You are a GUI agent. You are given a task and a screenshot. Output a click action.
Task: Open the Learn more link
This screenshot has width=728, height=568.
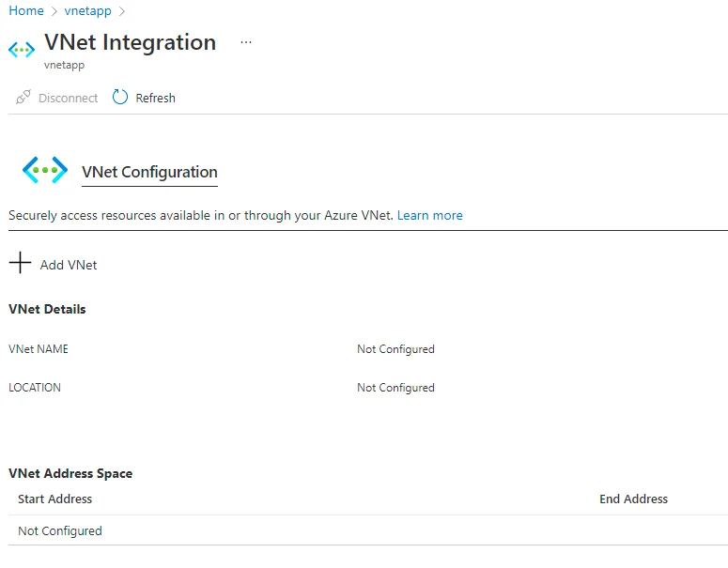(x=429, y=215)
